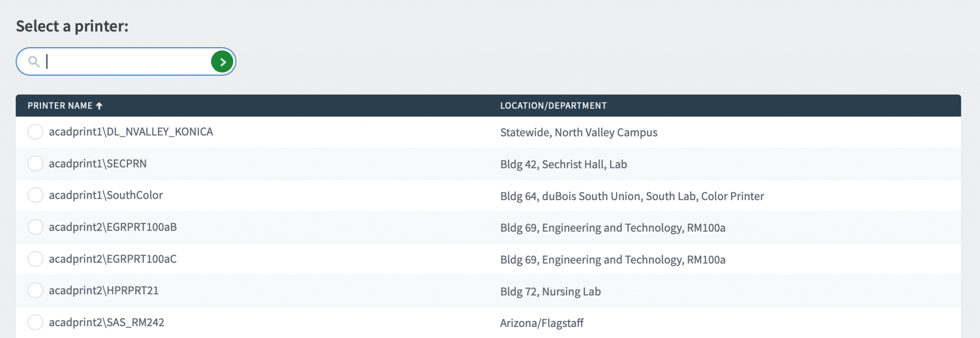Select the acadprint1\SouthColor radio button
Image resolution: width=980 pixels, height=338 pixels.
tap(35, 195)
